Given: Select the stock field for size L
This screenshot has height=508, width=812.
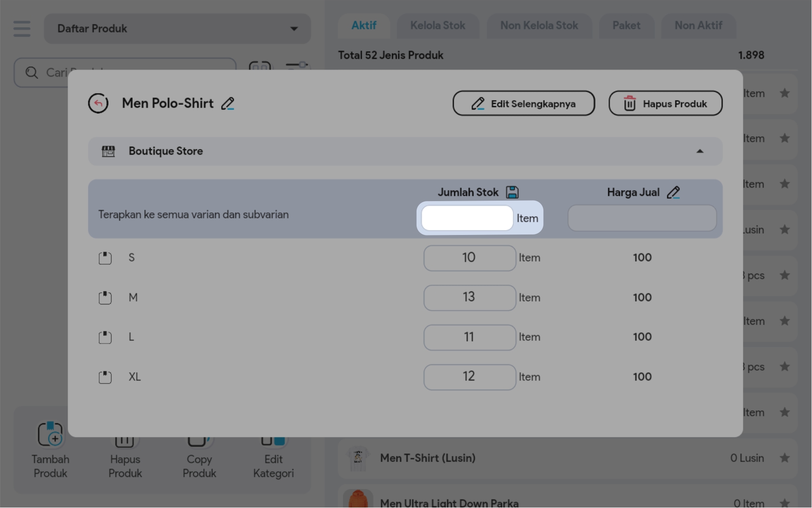Looking at the screenshot, I should click(469, 337).
